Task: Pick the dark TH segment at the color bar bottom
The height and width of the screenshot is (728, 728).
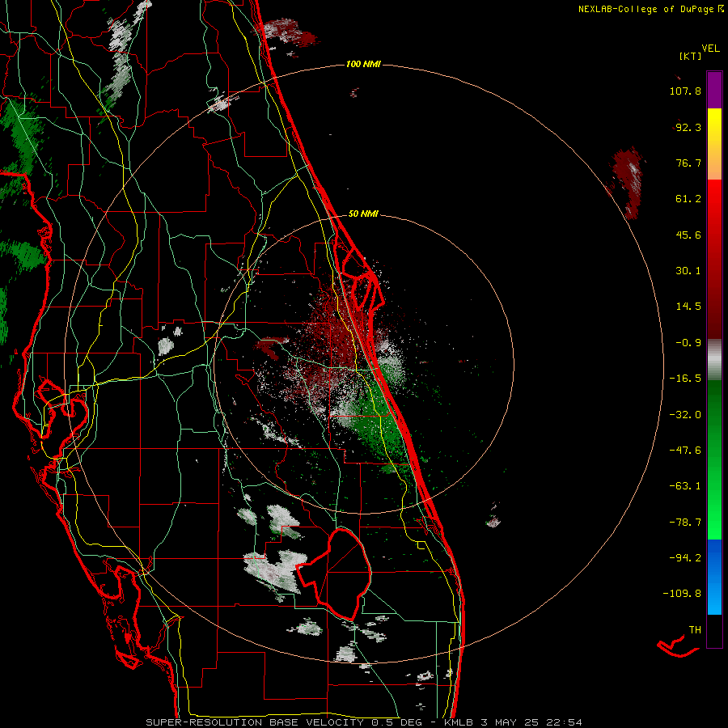Action: [x=714, y=631]
